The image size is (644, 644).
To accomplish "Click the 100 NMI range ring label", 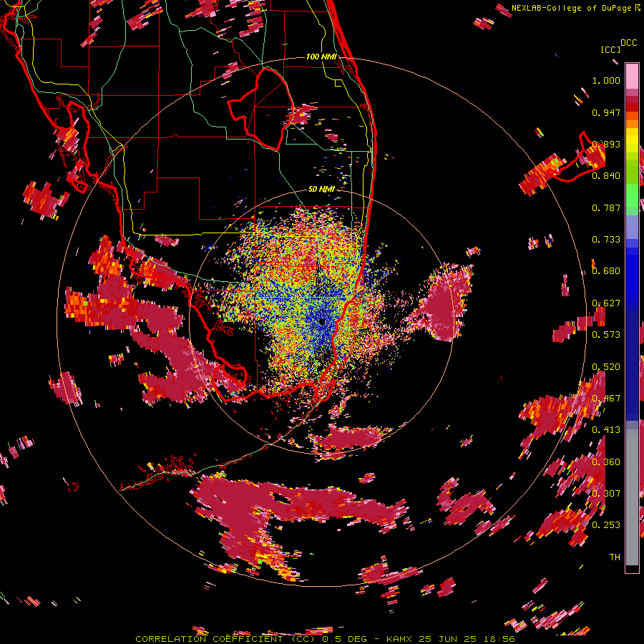I will (x=321, y=57).
